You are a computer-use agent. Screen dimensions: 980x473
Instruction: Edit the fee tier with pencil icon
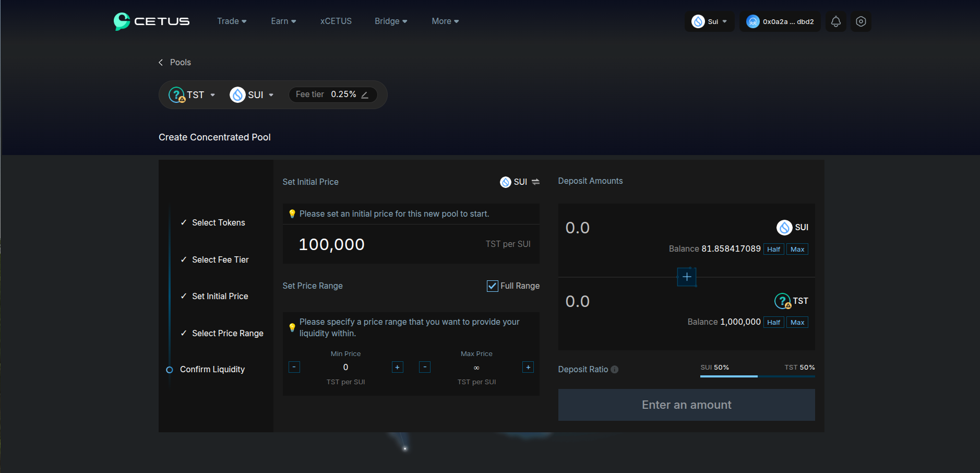365,94
